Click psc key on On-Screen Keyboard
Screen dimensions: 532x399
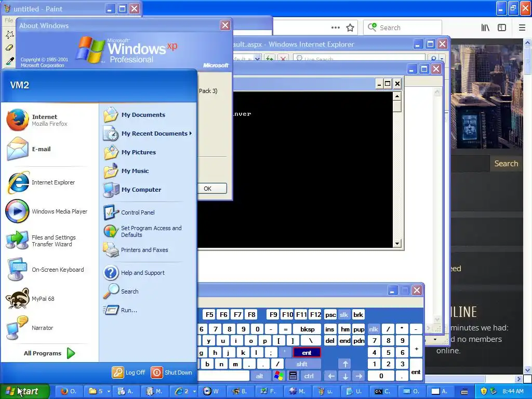[330, 315]
